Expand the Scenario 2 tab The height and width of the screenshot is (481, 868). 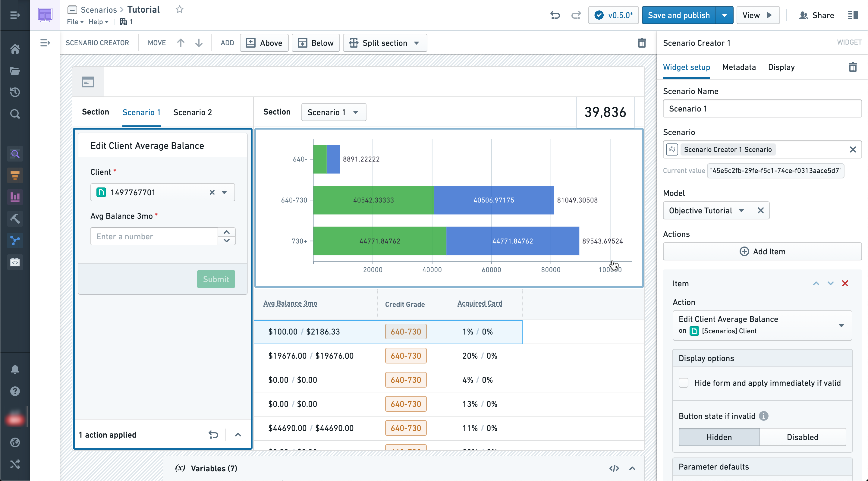pyautogui.click(x=192, y=112)
